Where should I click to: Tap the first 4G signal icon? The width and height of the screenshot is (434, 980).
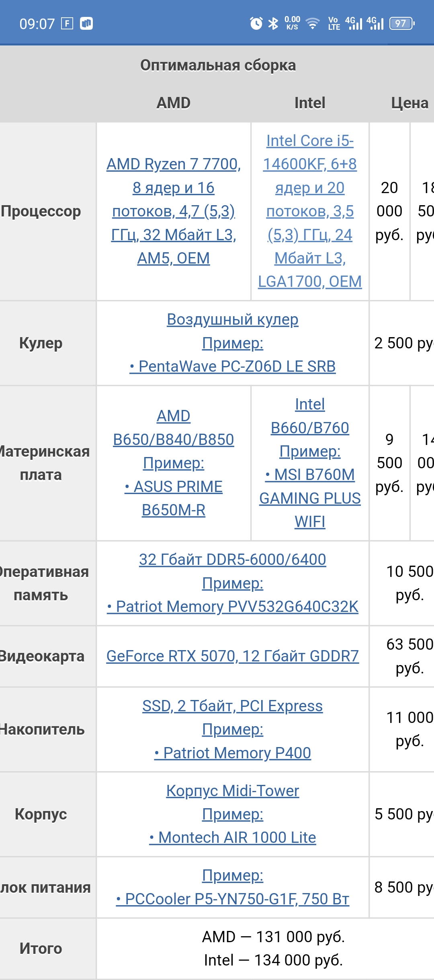[x=354, y=23]
